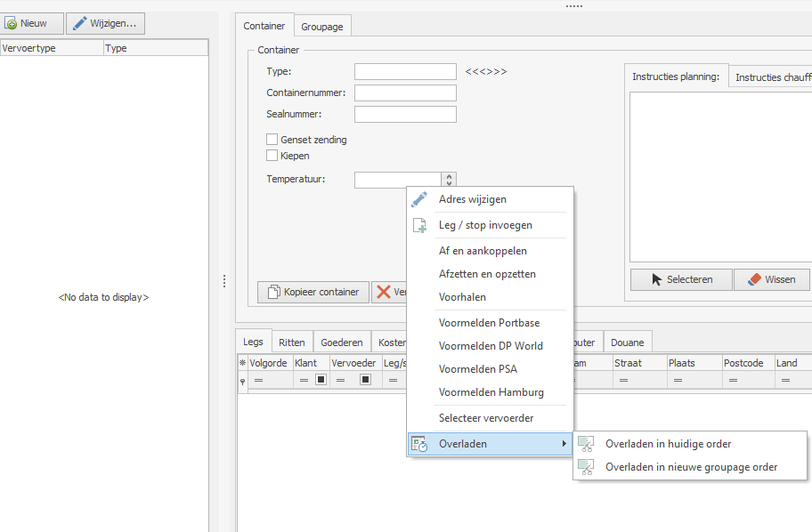Choose Leg / stop invoegen menu item

(x=490, y=225)
